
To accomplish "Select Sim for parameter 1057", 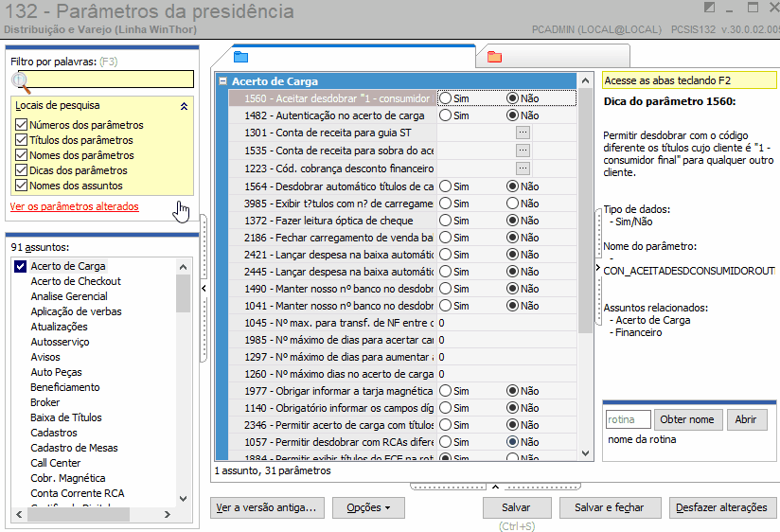I will 445,442.
